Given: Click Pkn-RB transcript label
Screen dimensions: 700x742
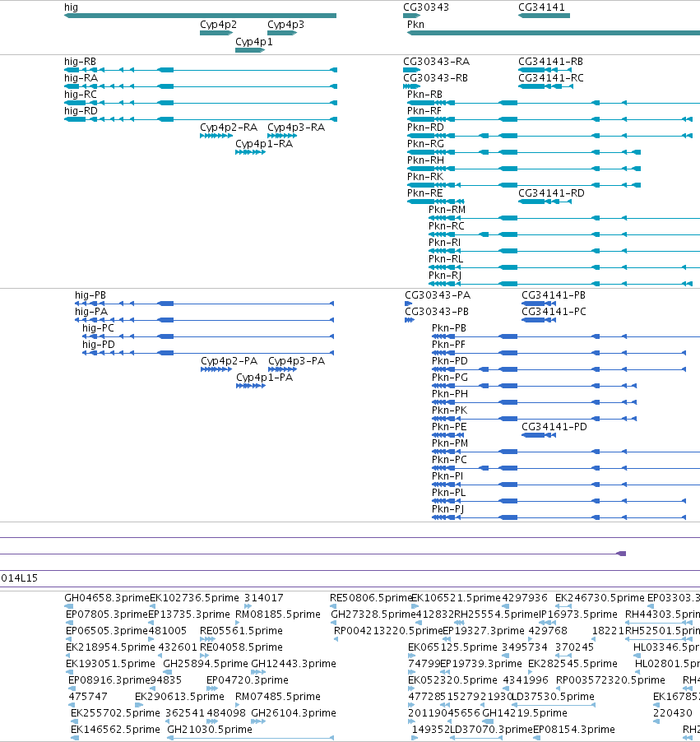Looking at the screenshot, I should pyautogui.click(x=424, y=95).
